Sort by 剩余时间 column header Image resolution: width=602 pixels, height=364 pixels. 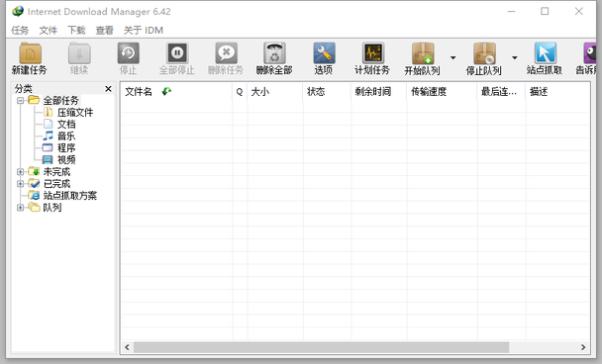coord(379,92)
